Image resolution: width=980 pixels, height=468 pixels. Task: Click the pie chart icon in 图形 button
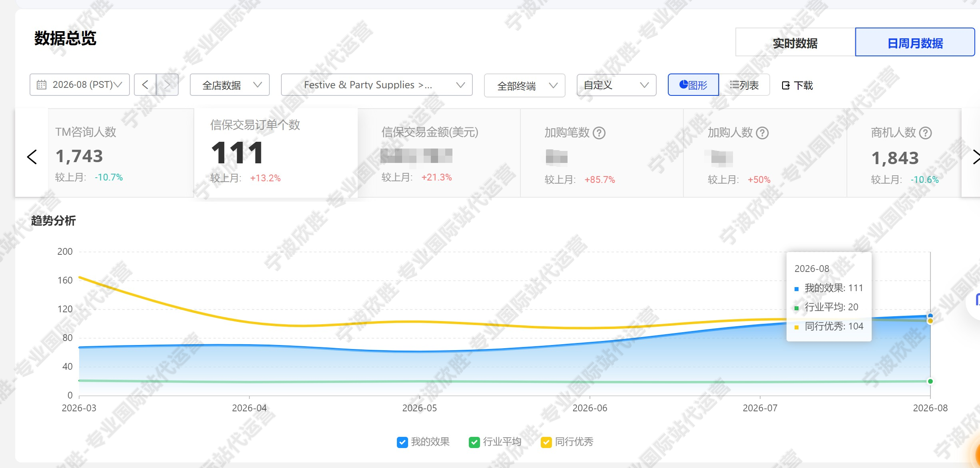click(684, 84)
